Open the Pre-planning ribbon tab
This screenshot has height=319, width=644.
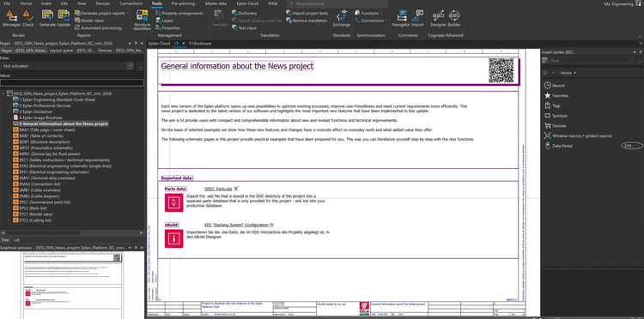click(x=183, y=3)
